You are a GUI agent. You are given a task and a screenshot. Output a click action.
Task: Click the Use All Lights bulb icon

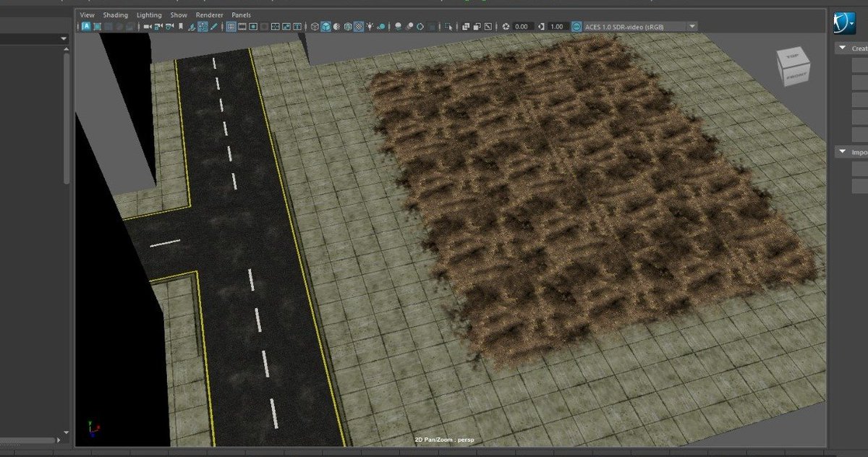coord(370,26)
